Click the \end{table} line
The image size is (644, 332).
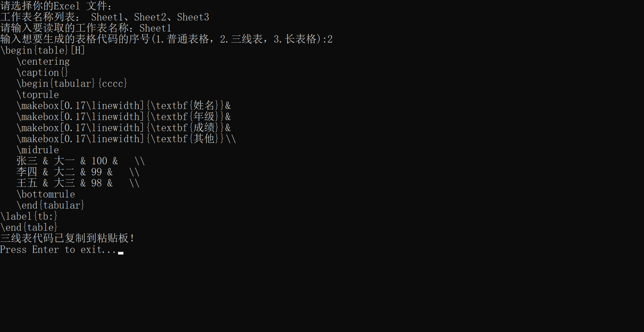coord(29,227)
